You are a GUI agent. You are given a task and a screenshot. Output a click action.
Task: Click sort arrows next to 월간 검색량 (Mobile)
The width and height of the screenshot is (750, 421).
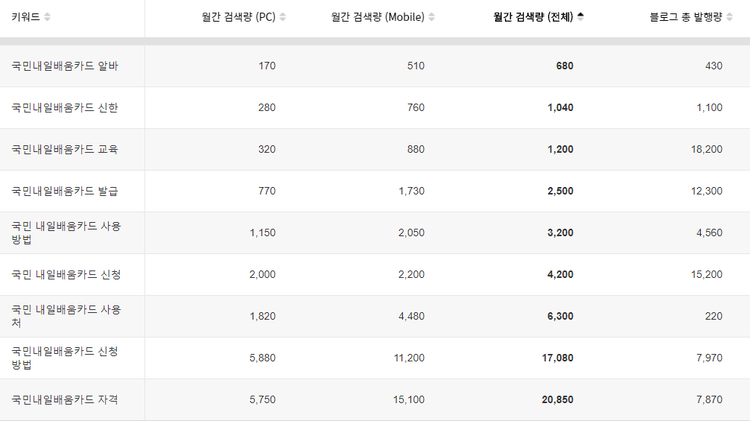(431, 17)
